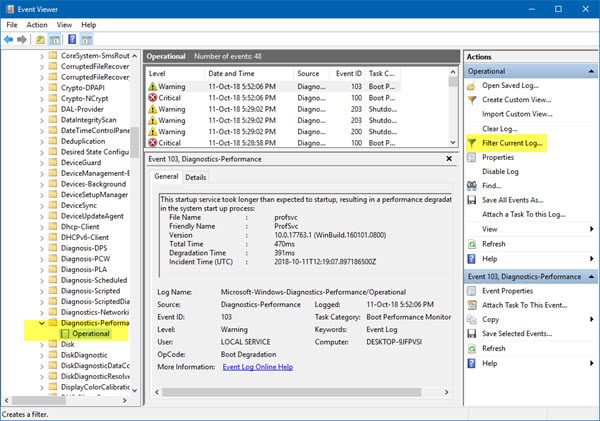Click the Operational log icon in the tree

(65, 334)
